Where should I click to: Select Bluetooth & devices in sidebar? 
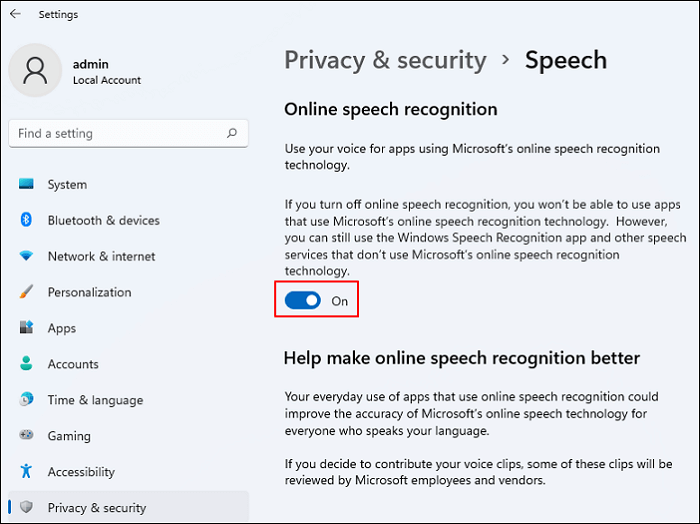click(103, 220)
